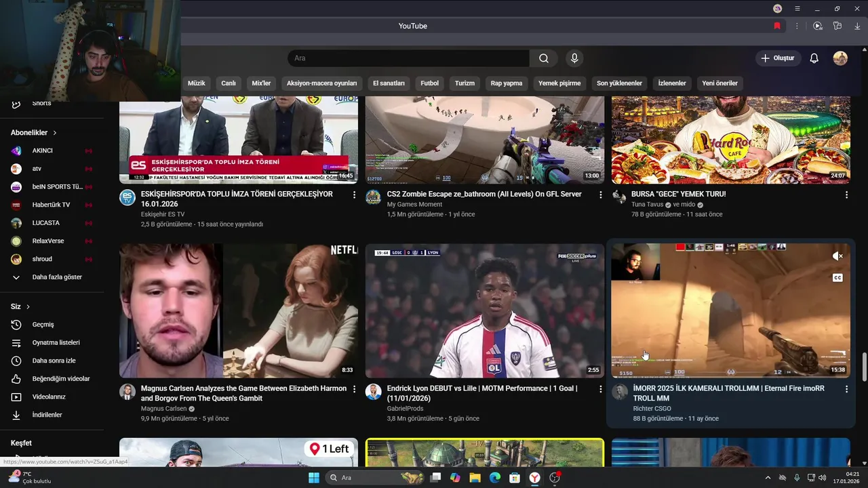This screenshot has height=488, width=868.
Task: Open the three-dot menu in browser address bar
Action: tap(797, 26)
